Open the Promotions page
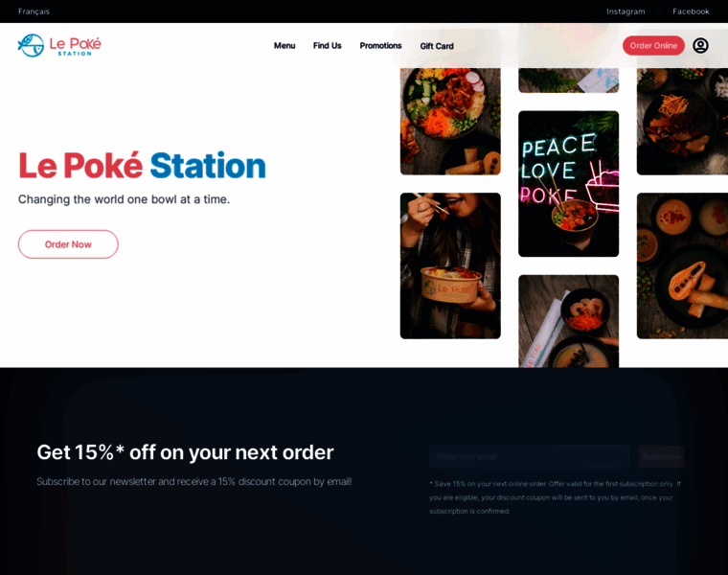Screen dimensions: 728x575 (380, 45)
